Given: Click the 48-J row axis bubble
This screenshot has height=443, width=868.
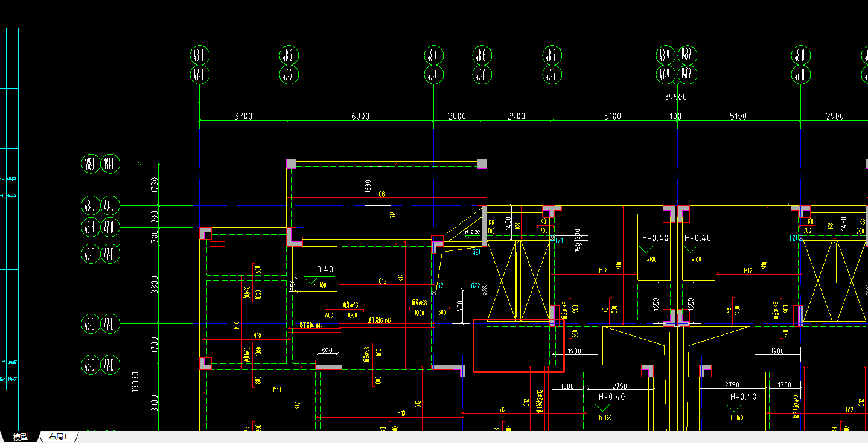Looking at the screenshot, I should click(90, 206).
